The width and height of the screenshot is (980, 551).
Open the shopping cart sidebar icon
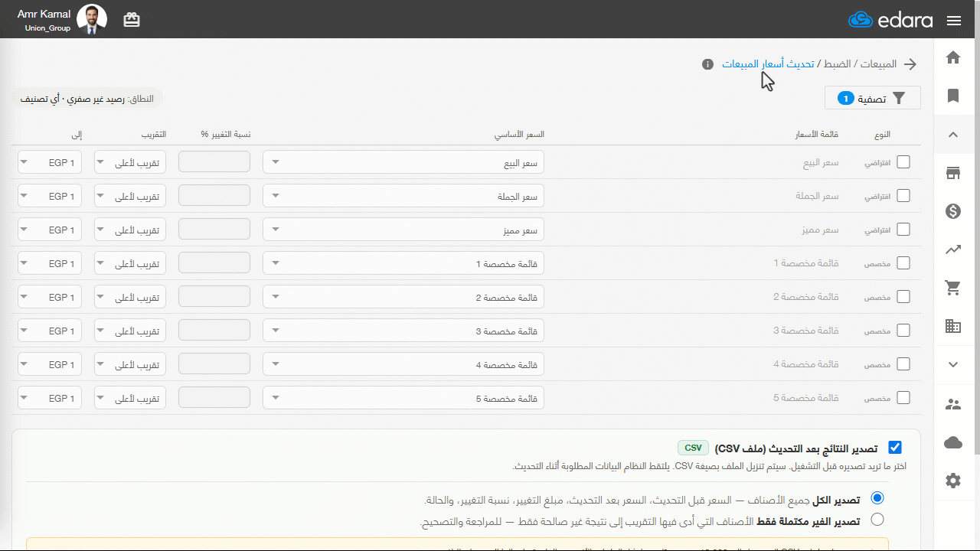click(x=953, y=288)
